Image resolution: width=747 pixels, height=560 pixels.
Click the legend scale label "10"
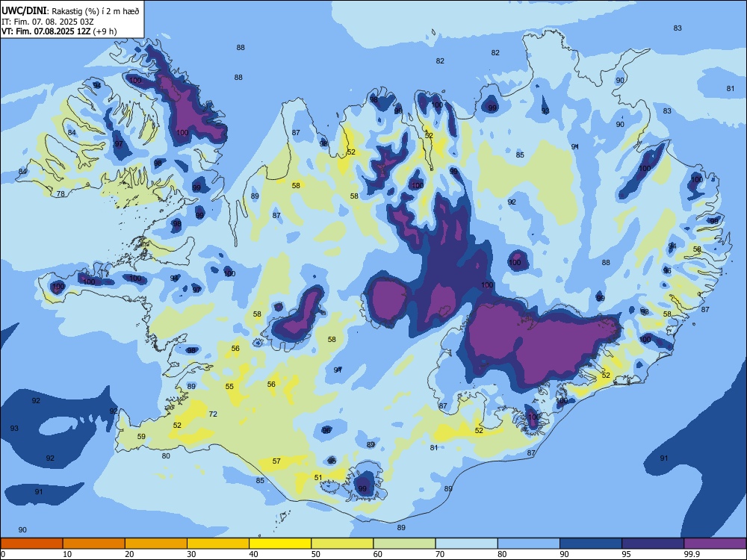click(x=67, y=554)
